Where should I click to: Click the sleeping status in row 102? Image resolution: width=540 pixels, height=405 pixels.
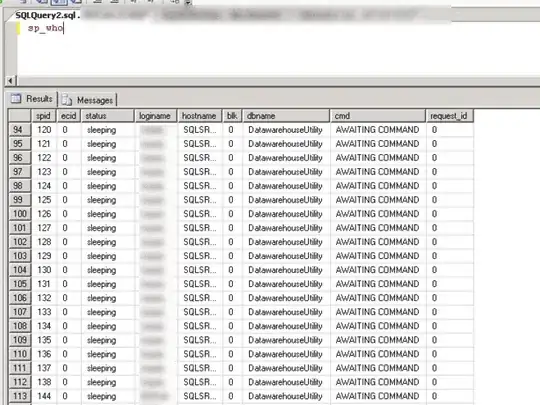(x=102, y=242)
